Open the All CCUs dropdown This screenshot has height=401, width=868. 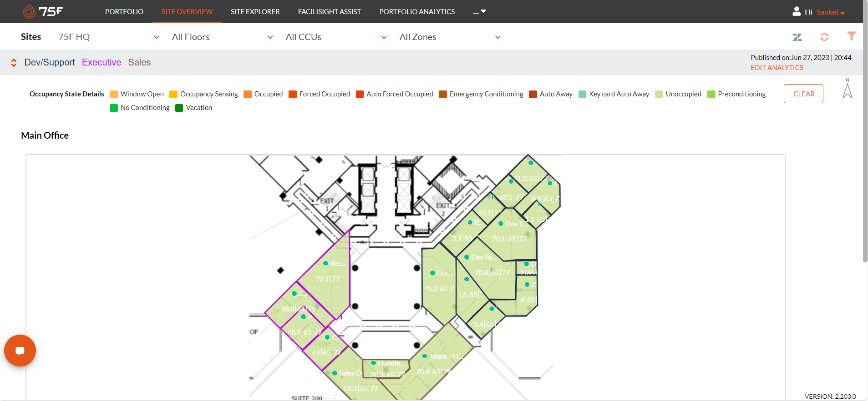pyautogui.click(x=336, y=37)
